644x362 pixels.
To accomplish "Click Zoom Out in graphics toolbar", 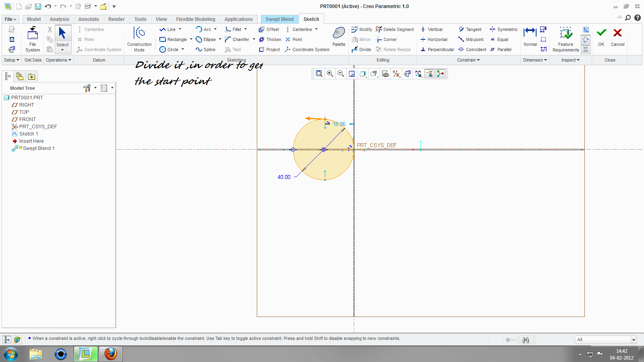I will click(x=341, y=74).
